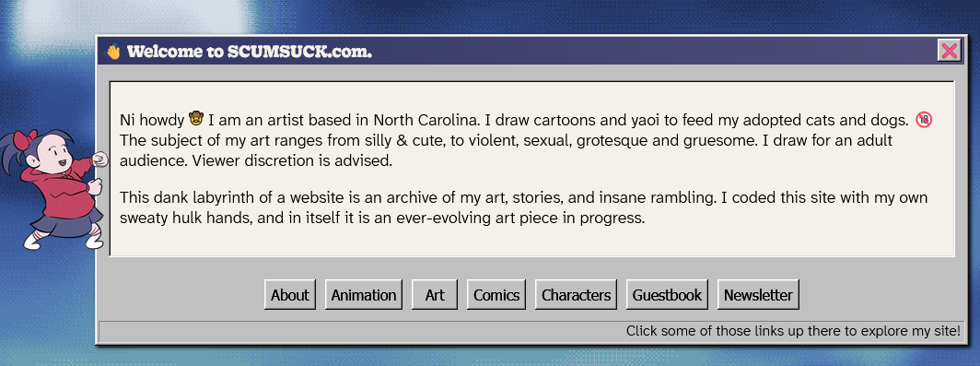Close the Welcome window with the X
980x366 pixels.
[x=950, y=51]
